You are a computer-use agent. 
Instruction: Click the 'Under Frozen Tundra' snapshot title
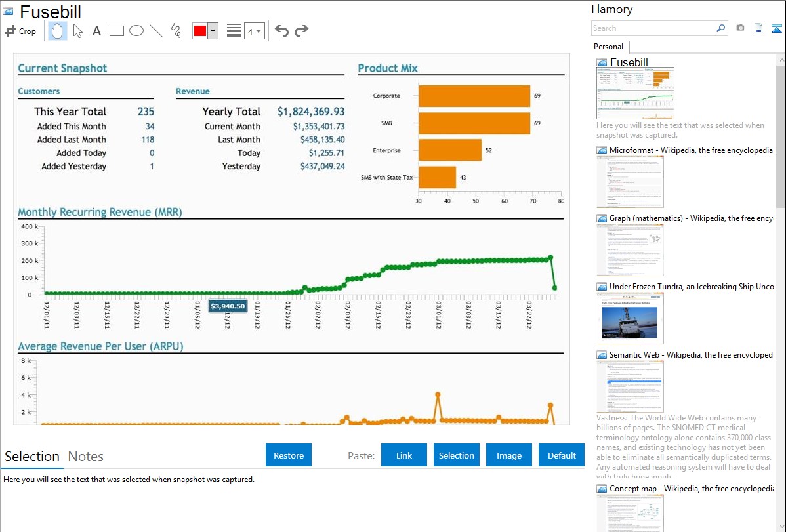tap(692, 287)
